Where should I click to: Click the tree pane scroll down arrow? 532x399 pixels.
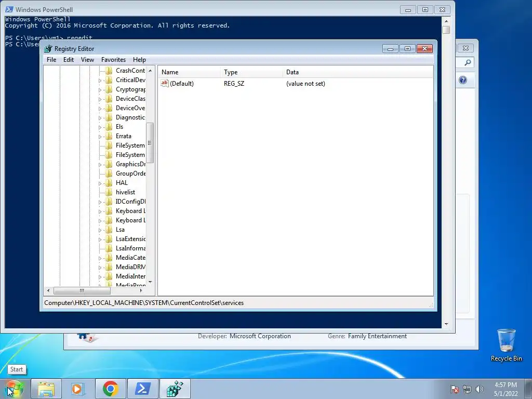click(150, 282)
